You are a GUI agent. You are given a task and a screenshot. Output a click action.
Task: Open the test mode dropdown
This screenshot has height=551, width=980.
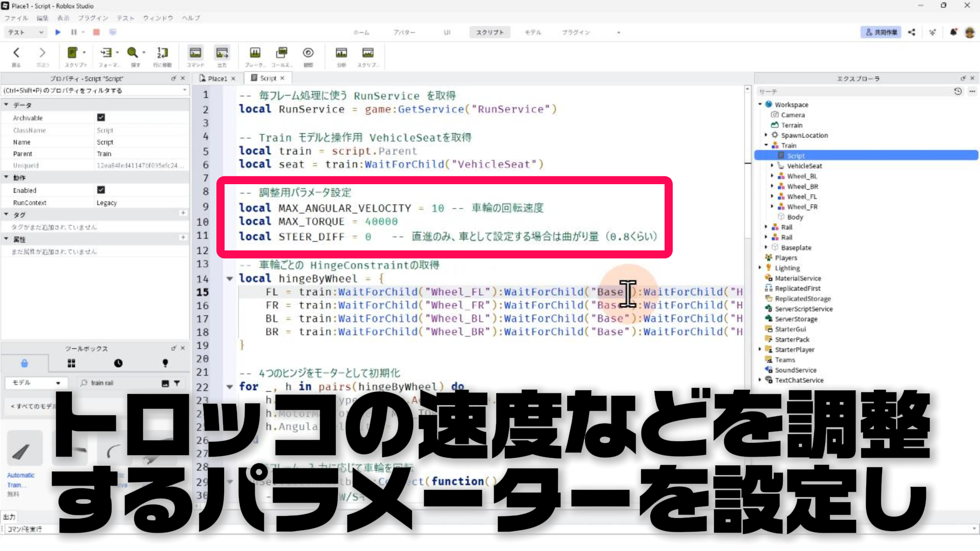click(26, 32)
